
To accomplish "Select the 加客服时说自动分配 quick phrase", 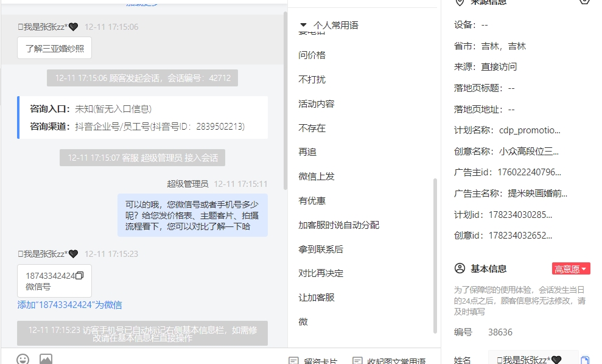I will click(338, 225).
